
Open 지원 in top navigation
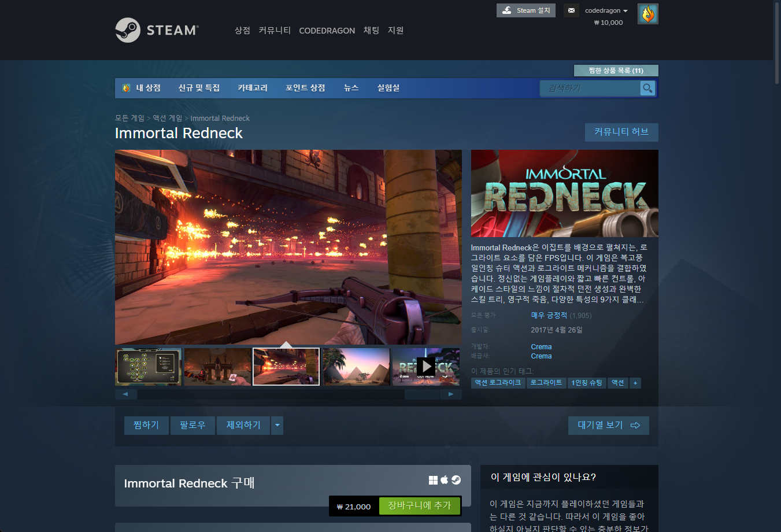click(x=395, y=31)
